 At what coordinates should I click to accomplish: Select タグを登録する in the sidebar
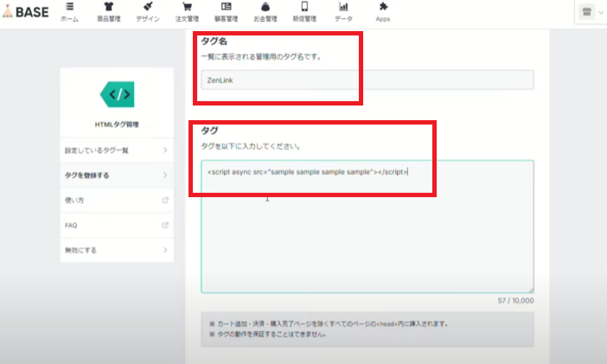116,176
